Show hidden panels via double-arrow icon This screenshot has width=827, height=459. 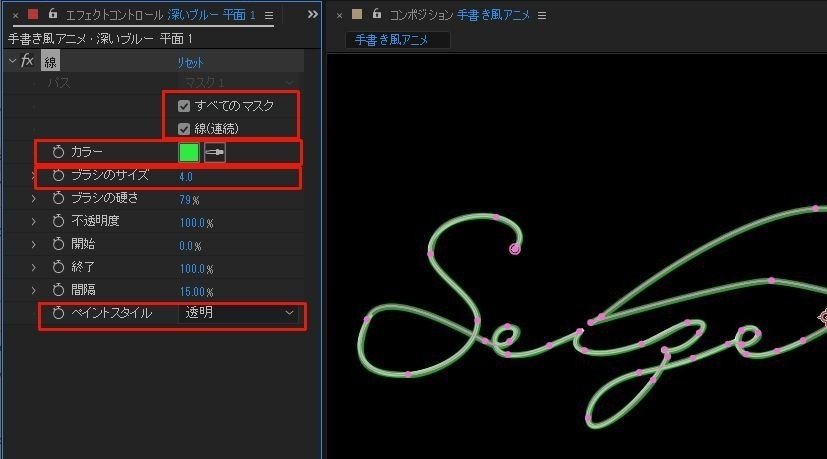tap(312, 15)
